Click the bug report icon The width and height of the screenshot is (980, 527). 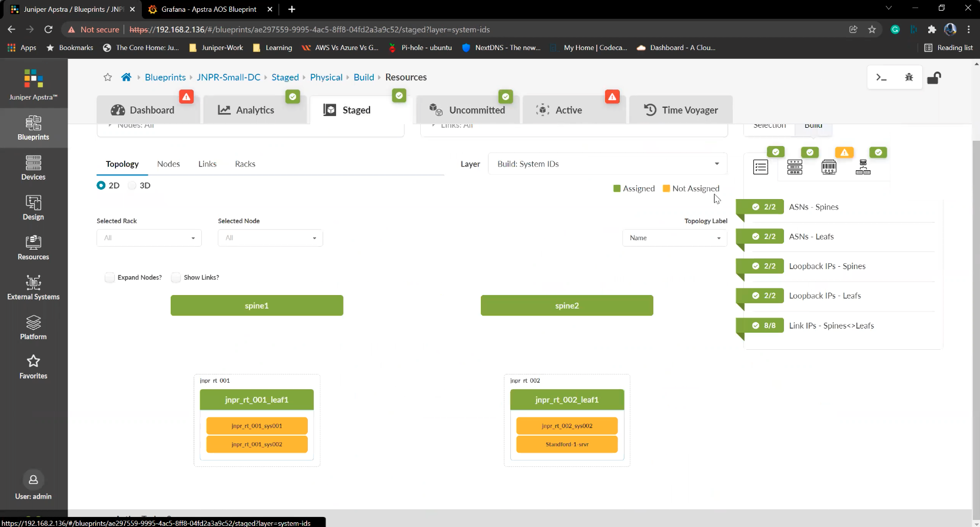tap(909, 77)
